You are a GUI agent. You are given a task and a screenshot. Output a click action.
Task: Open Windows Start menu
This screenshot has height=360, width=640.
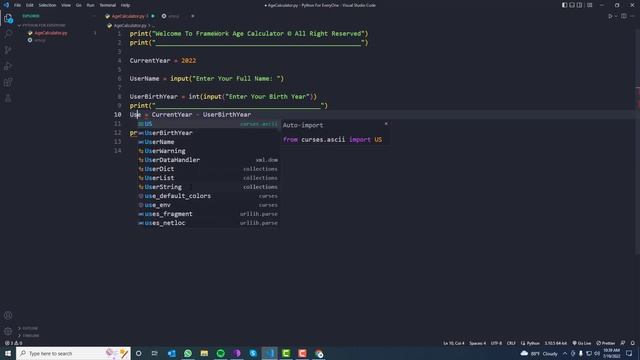8,353
